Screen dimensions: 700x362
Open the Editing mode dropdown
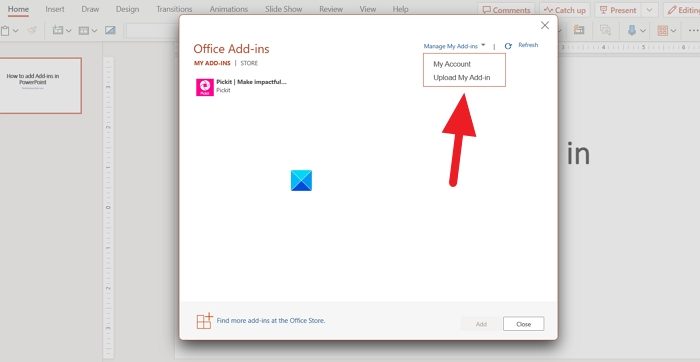[682, 10]
